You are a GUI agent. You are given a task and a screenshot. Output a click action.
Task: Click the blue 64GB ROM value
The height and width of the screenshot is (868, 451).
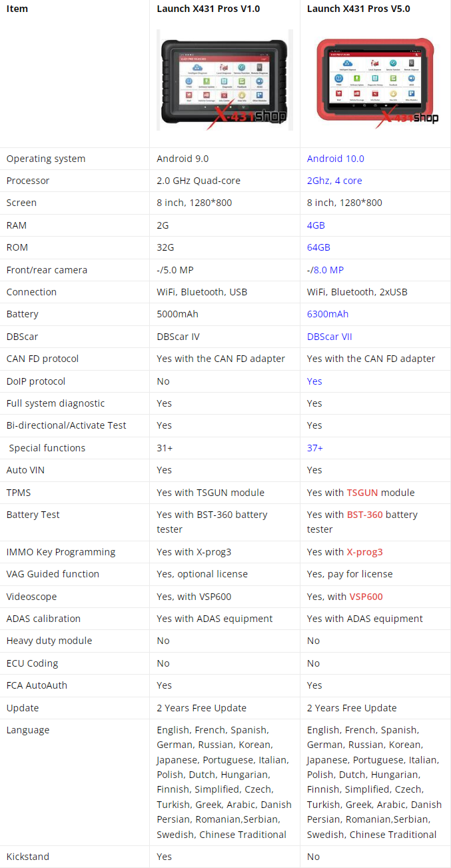(318, 247)
